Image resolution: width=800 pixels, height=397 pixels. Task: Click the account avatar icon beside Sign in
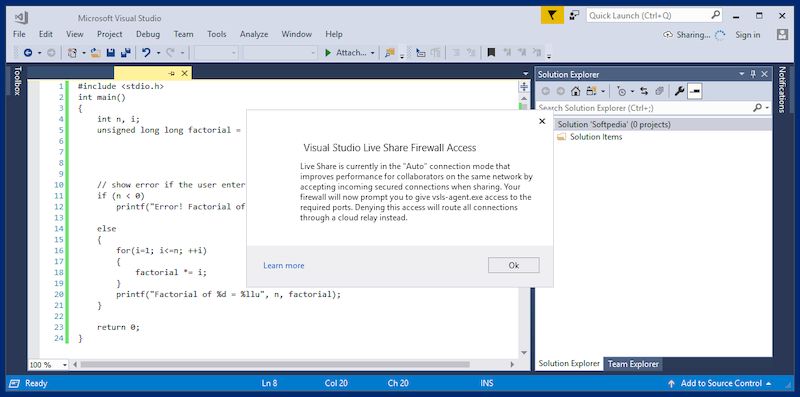pos(782,35)
